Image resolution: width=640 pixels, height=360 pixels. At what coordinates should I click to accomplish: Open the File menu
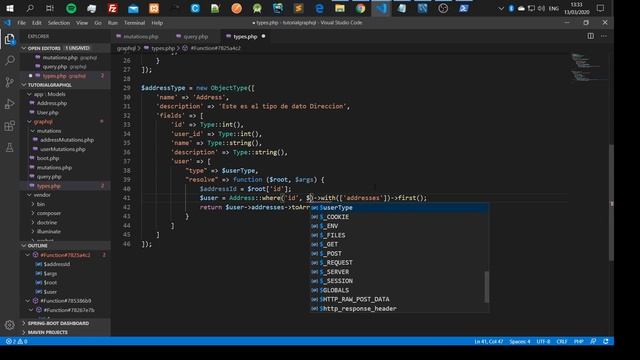pos(22,23)
